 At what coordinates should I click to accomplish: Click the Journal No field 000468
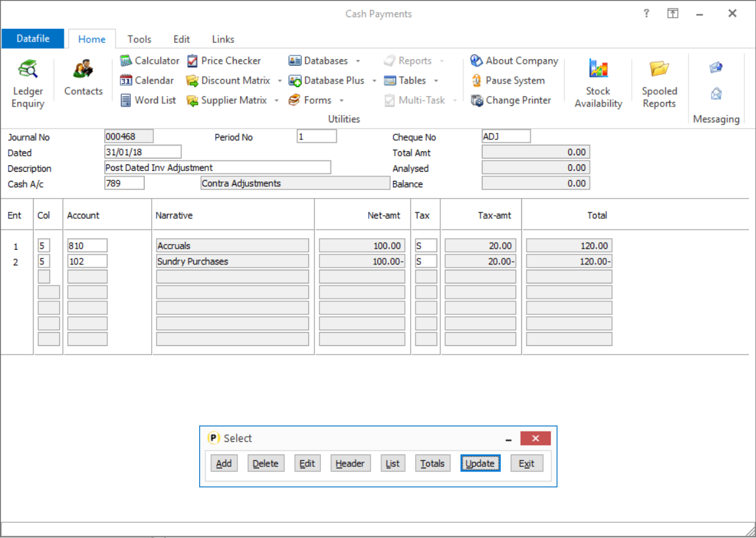tap(129, 137)
